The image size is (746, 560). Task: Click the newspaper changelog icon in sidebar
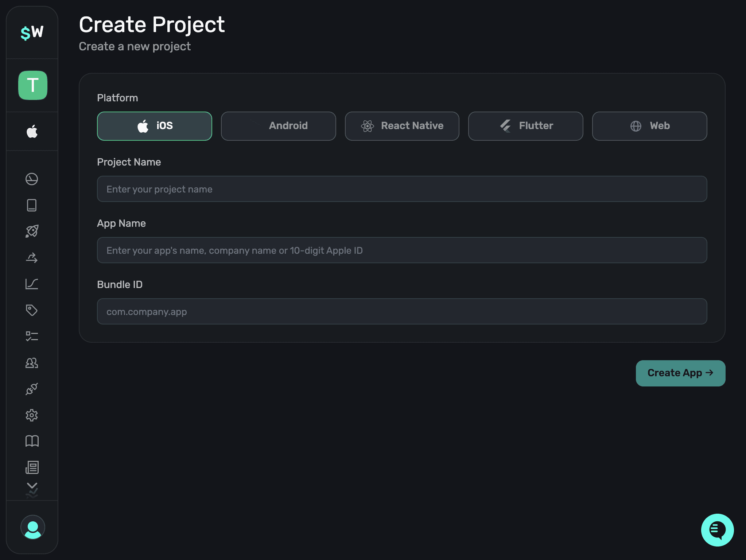click(32, 467)
